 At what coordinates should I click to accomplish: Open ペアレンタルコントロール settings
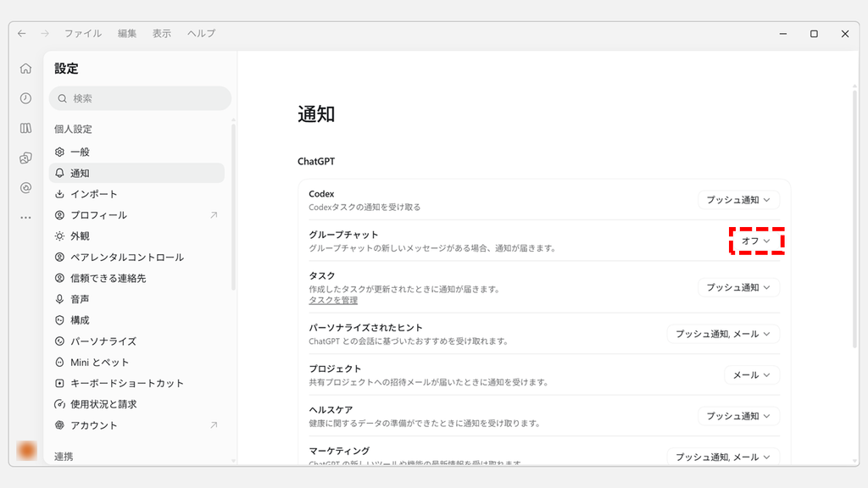[136, 258]
